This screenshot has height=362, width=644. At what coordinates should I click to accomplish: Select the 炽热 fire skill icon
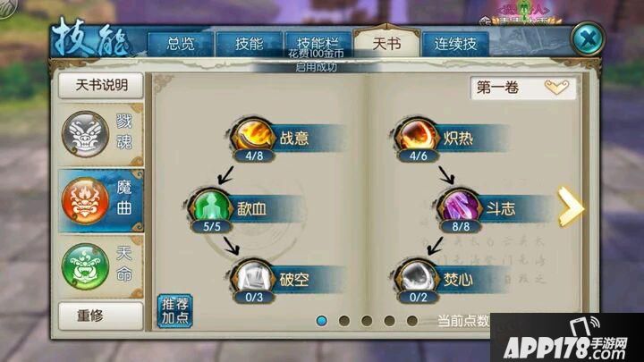[417, 136]
